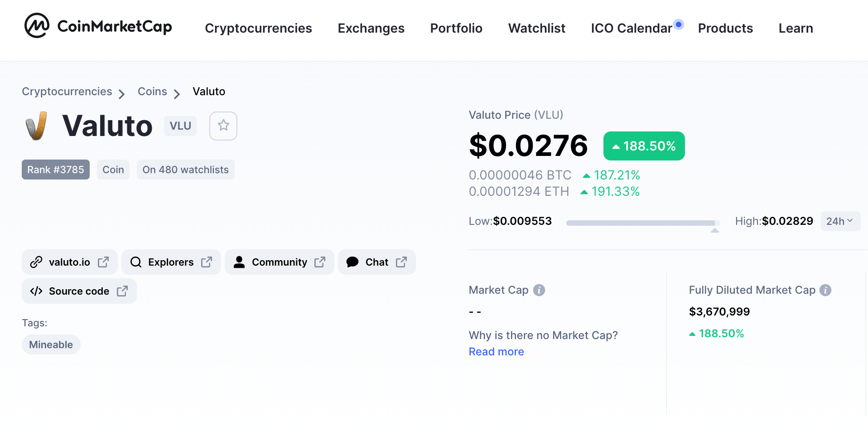Click the CoinMarketCap logo
Image resolution: width=868 pixels, height=427 pixels.
[x=98, y=26]
